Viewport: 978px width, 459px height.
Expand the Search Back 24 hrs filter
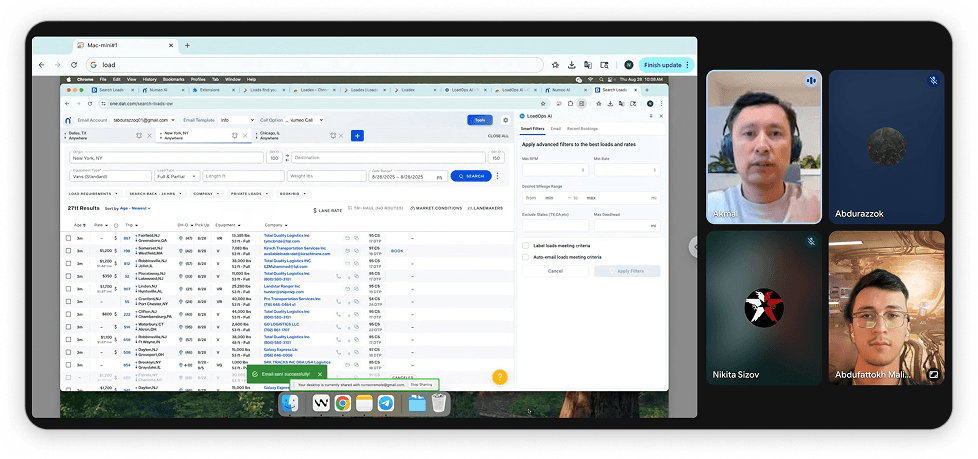pos(155,194)
